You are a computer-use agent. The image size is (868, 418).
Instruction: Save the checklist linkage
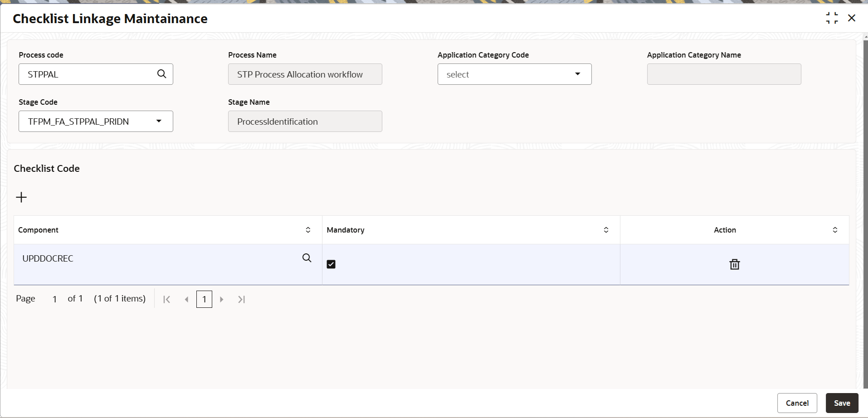(842, 403)
